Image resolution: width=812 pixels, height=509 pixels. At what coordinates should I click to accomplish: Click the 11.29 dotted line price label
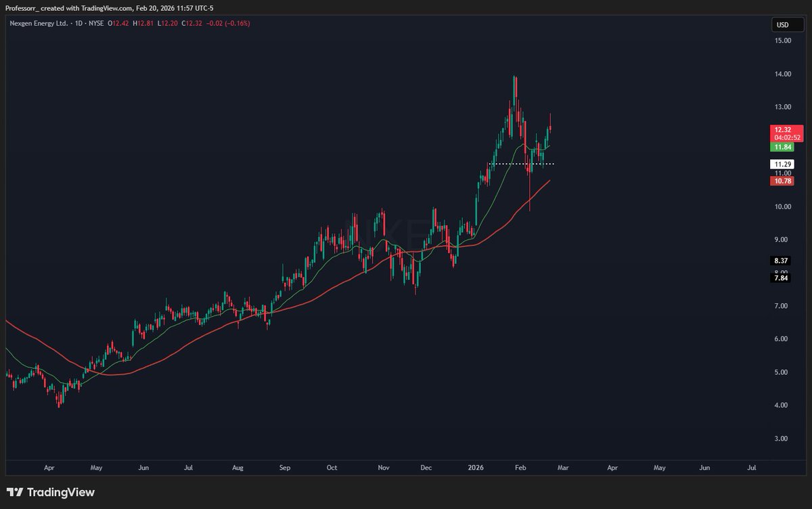point(782,164)
